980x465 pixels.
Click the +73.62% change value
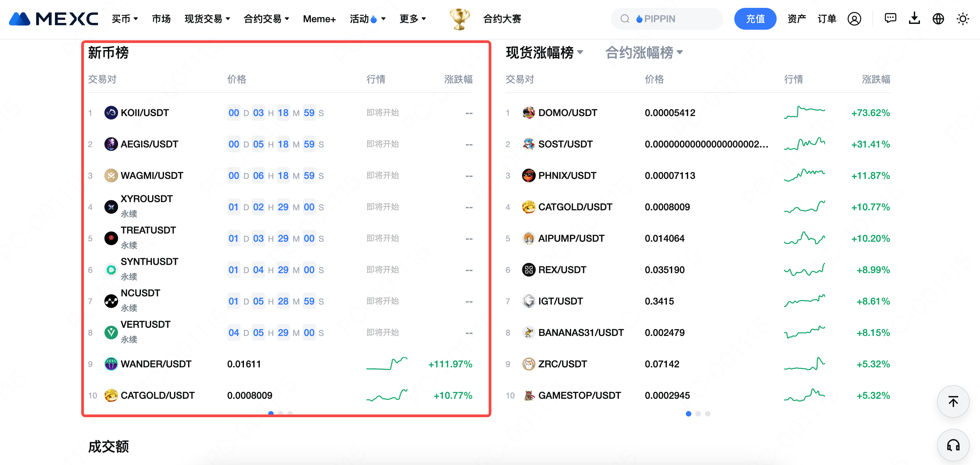870,113
